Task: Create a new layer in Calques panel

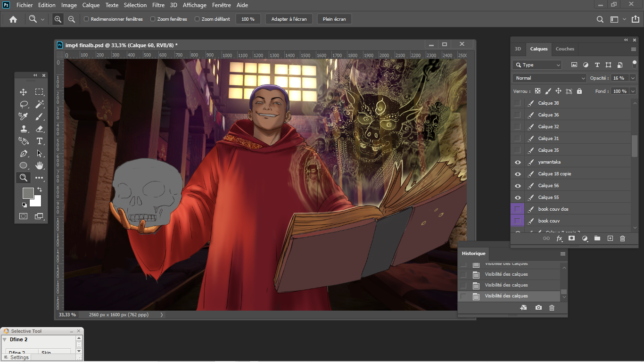Action: tap(610, 239)
